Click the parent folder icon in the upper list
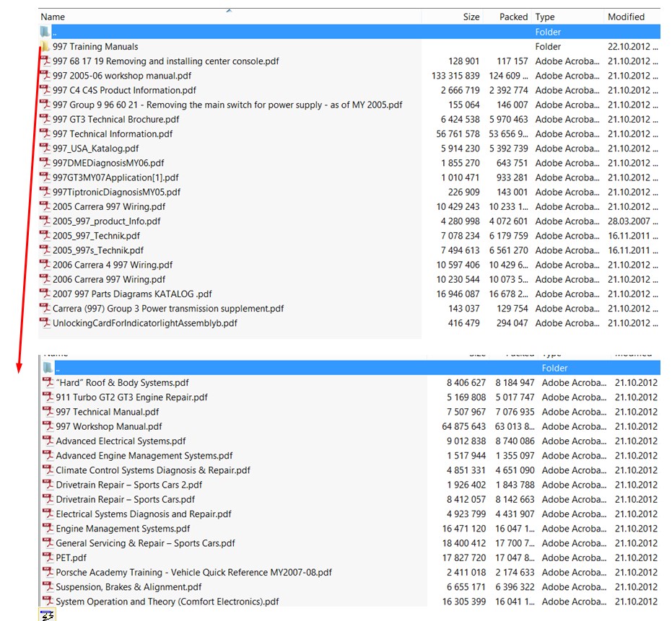672x621 pixels. 45,32
